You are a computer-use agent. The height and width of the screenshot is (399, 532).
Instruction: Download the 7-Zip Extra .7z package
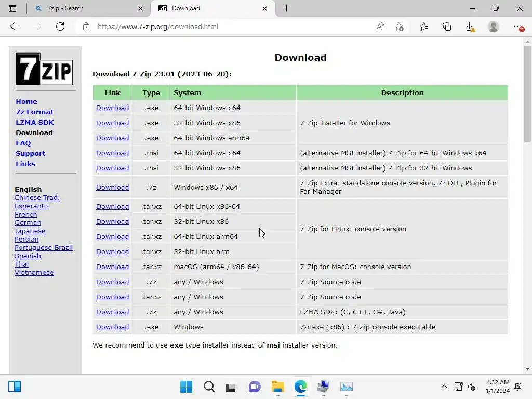coord(112,187)
